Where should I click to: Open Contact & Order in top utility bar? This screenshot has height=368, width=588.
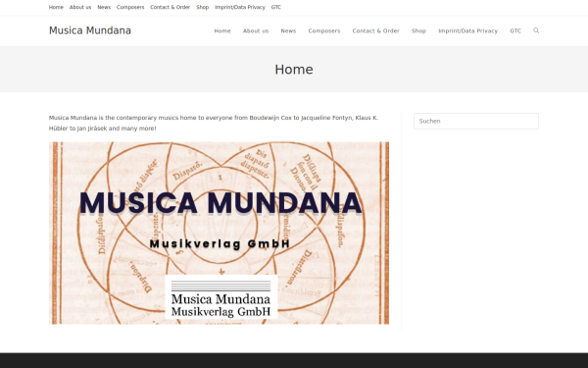click(x=170, y=7)
